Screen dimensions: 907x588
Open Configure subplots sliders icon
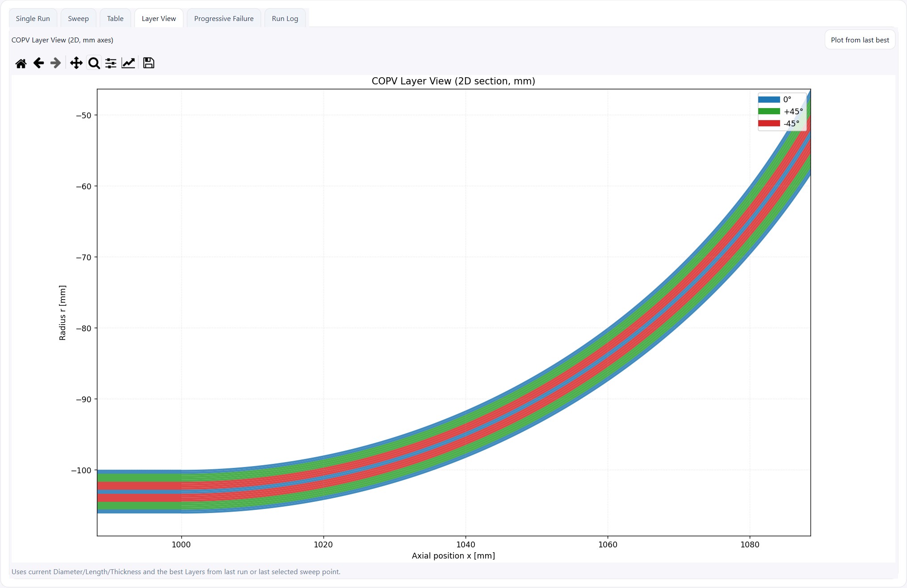click(x=111, y=63)
